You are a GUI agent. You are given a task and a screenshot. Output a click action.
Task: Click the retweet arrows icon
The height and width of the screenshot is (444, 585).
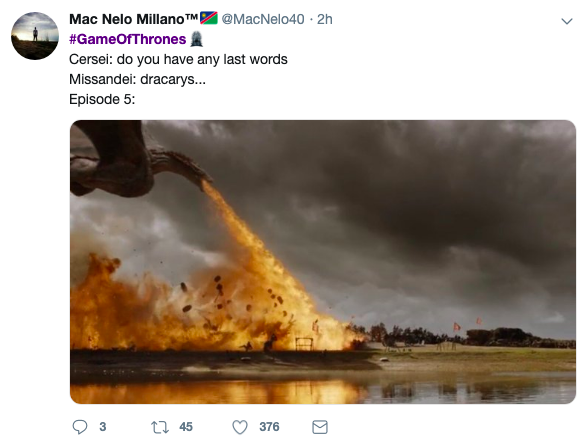[160, 427]
